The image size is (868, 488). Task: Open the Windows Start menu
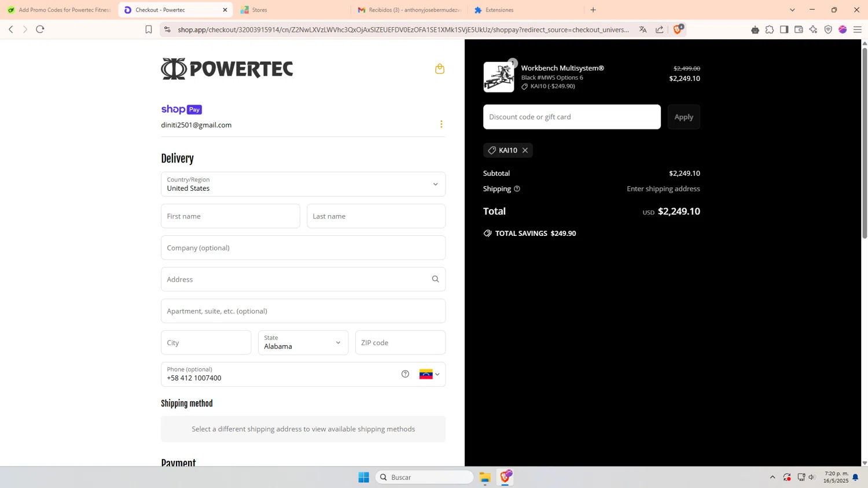point(363,477)
